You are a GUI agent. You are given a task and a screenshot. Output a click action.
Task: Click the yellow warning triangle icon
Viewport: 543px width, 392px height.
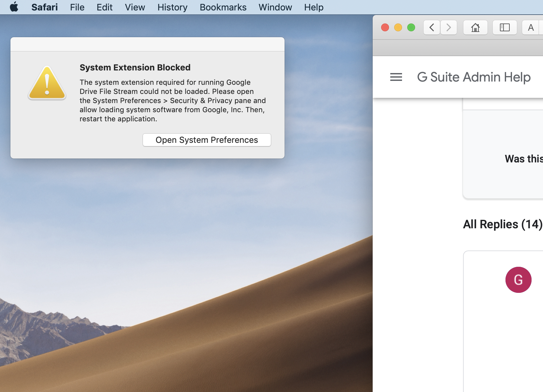point(47,83)
